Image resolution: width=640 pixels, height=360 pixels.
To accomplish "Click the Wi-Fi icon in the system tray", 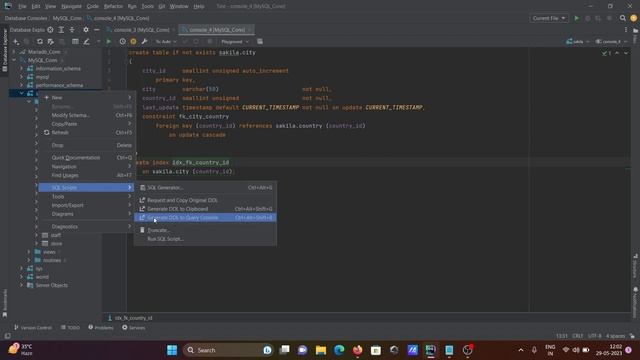I will pyautogui.click(x=566, y=350).
